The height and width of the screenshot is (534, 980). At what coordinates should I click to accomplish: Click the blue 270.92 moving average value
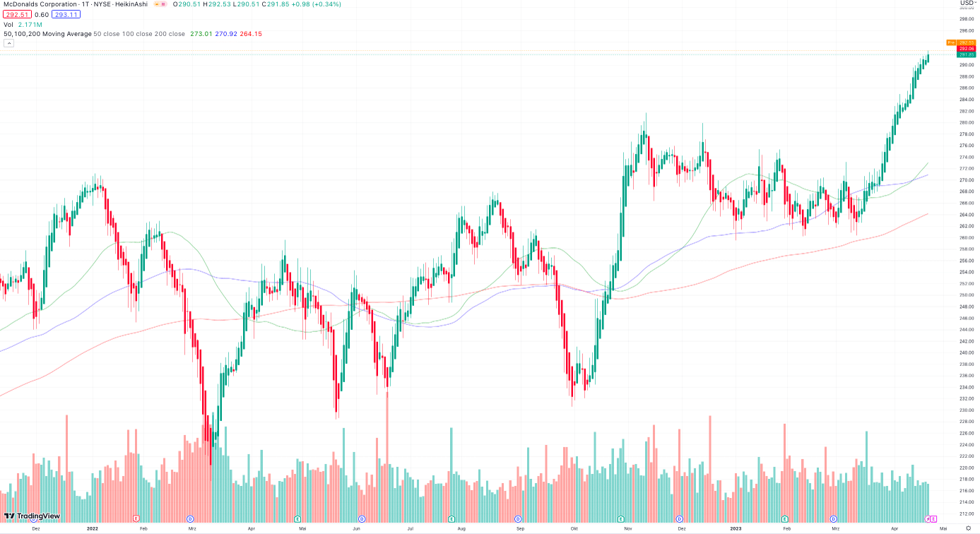pyautogui.click(x=227, y=33)
